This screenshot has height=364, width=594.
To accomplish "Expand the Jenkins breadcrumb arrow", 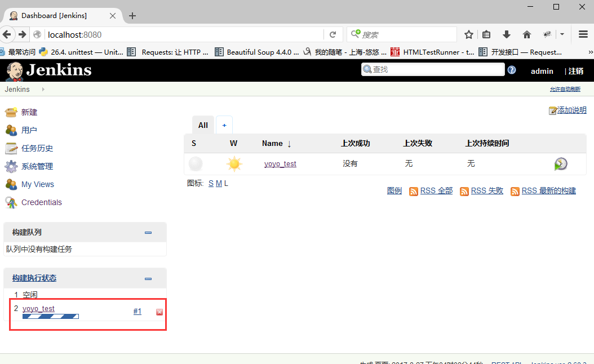I will (x=43, y=90).
